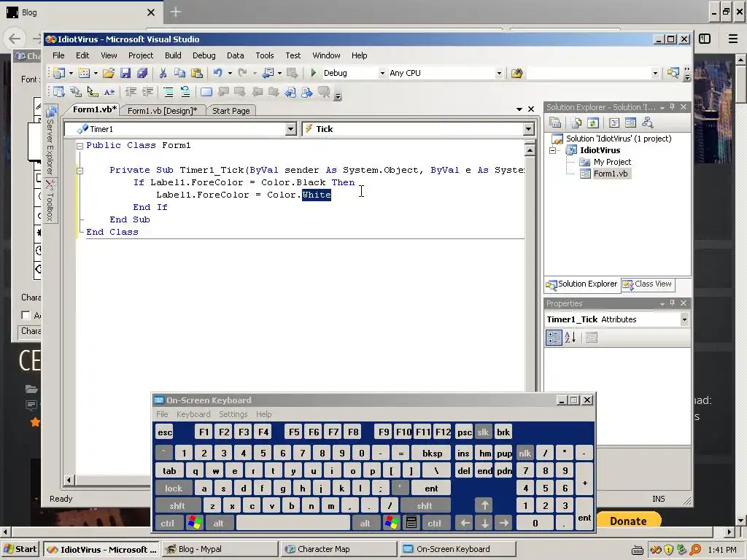The width and height of the screenshot is (747, 560).
Task: Switch to the Class View tab
Action: pos(647,284)
